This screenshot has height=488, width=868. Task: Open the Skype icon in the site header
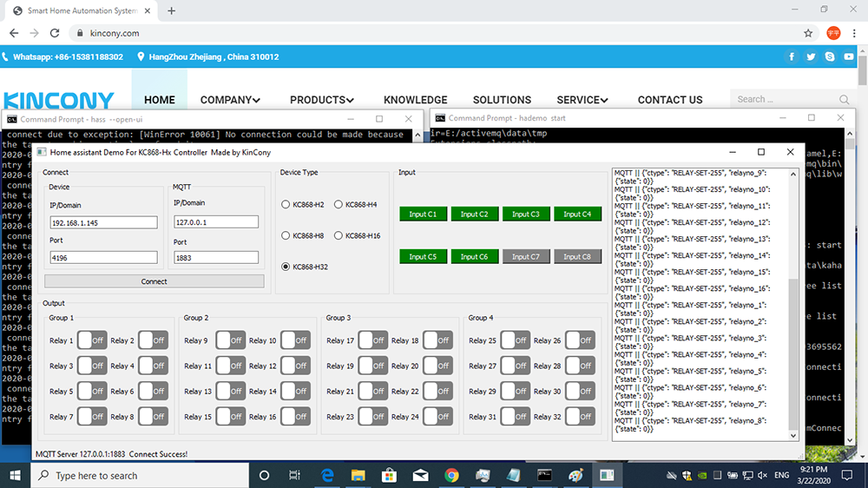830,56
